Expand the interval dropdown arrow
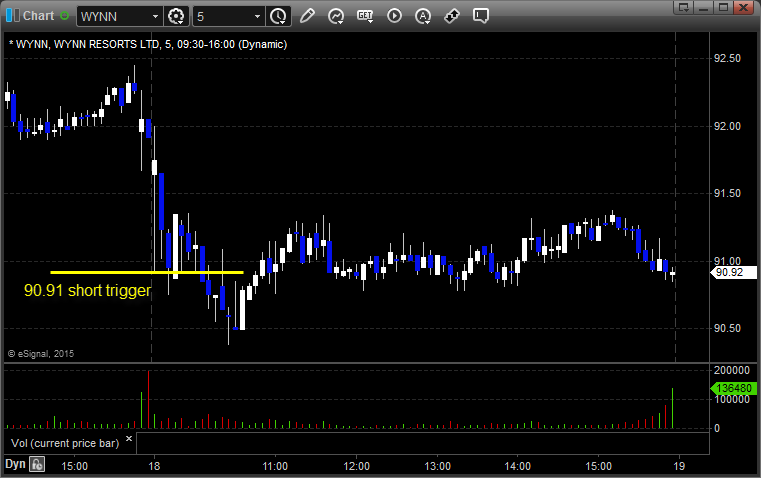Image resolution: width=761 pixels, height=478 pixels. click(258, 16)
